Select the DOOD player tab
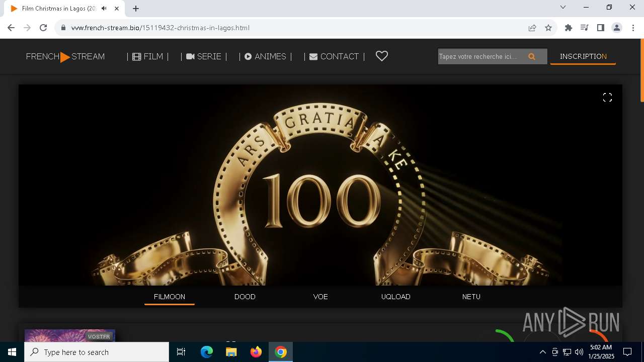The image size is (644, 362). tap(245, 297)
